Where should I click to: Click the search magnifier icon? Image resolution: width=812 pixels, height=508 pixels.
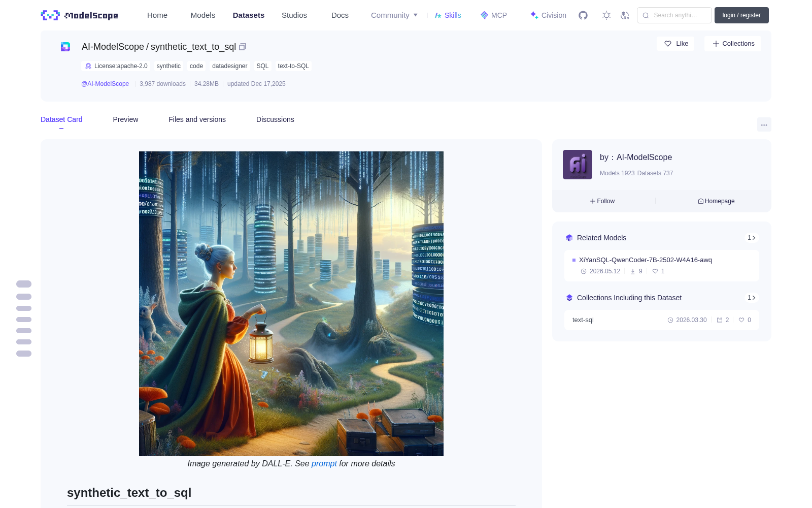point(646,15)
